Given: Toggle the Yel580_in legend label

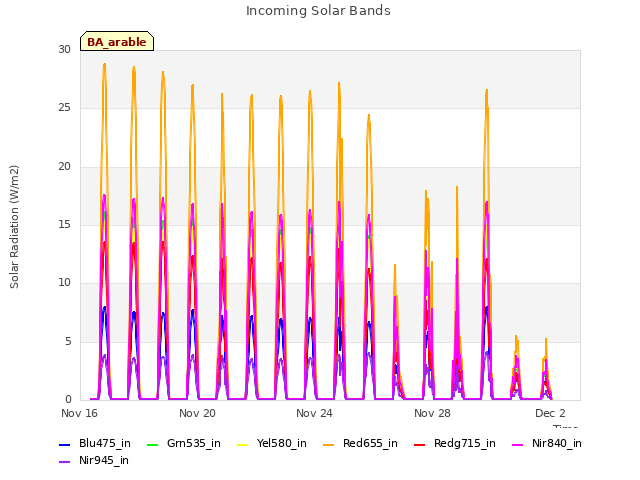Looking at the screenshot, I should tap(281, 443).
